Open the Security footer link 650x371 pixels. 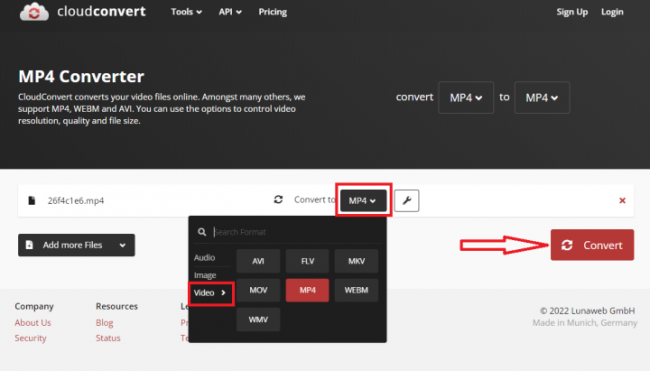(30, 338)
